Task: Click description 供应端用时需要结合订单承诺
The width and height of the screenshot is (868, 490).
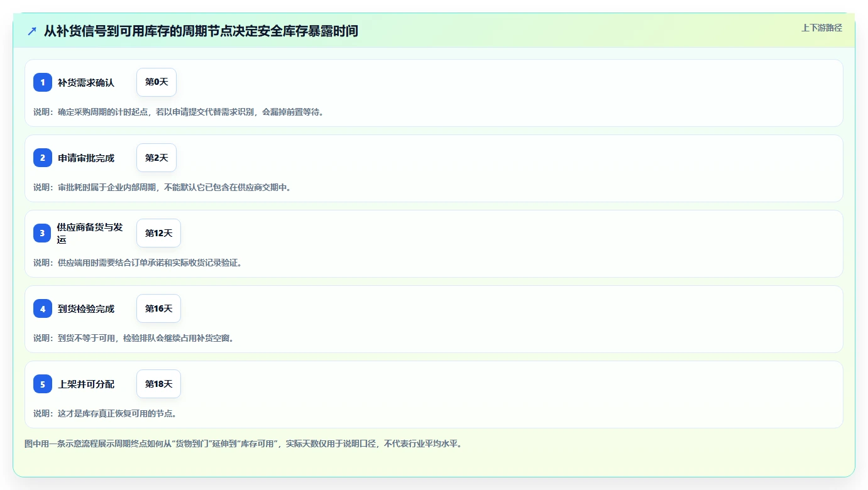Action: 138,263
